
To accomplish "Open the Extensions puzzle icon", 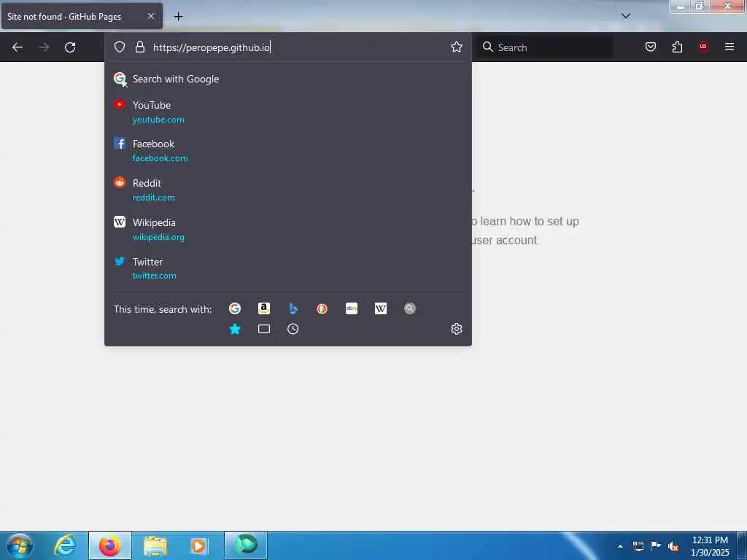I will (x=677, y=47).
